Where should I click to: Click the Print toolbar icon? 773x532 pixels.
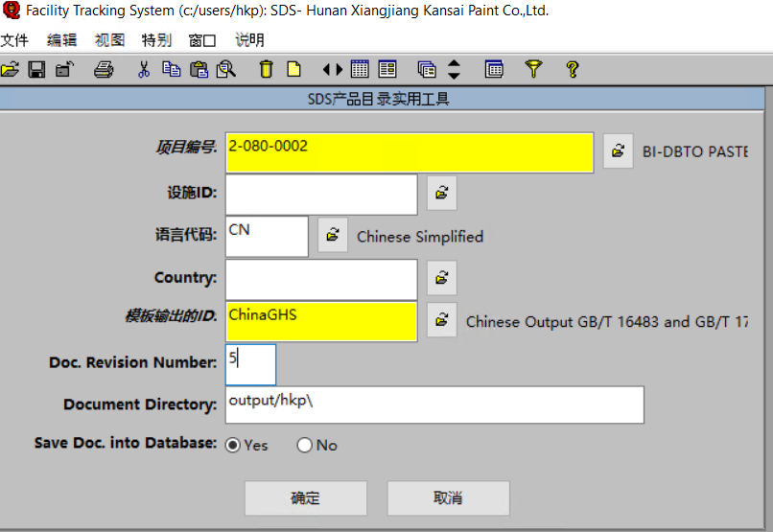pos(104,69)
